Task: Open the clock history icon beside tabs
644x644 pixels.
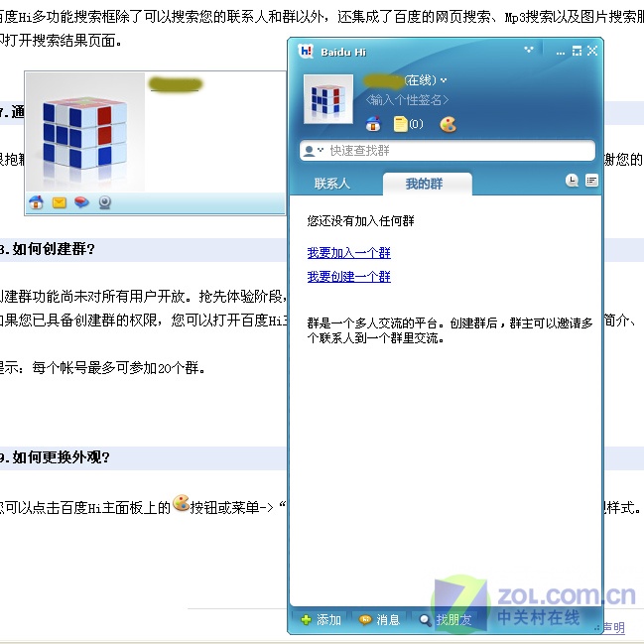Action: [x=572, y=181]
